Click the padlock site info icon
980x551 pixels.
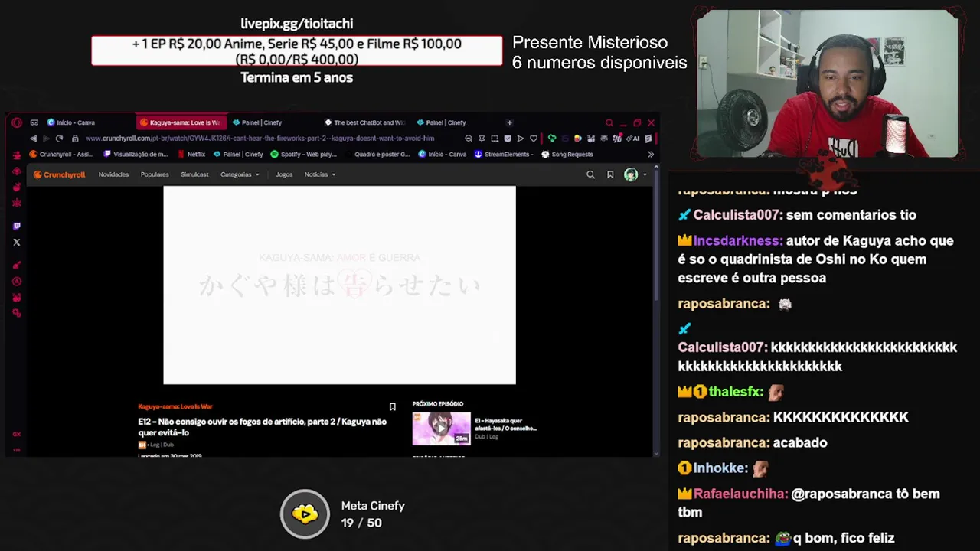[x=75, y=139]
